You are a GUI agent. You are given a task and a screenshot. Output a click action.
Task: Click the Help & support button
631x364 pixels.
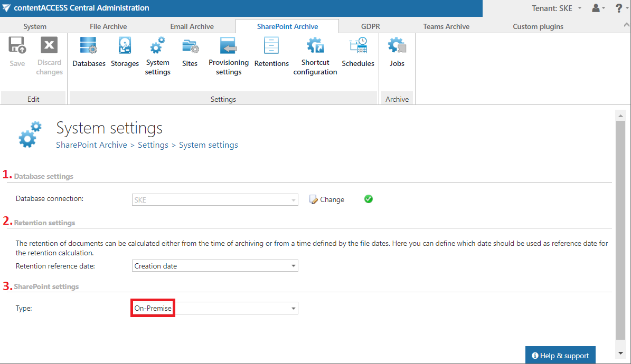point(560,356)
